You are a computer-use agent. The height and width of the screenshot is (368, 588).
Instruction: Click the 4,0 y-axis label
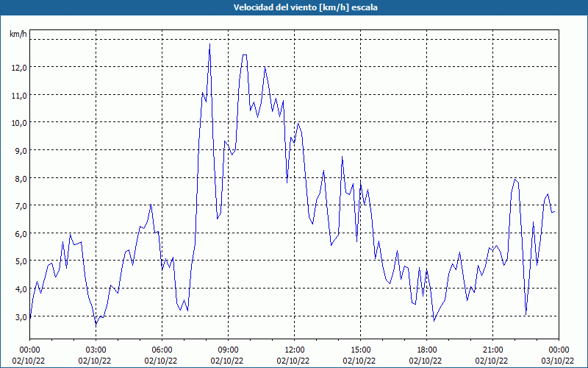pos(21,289)
